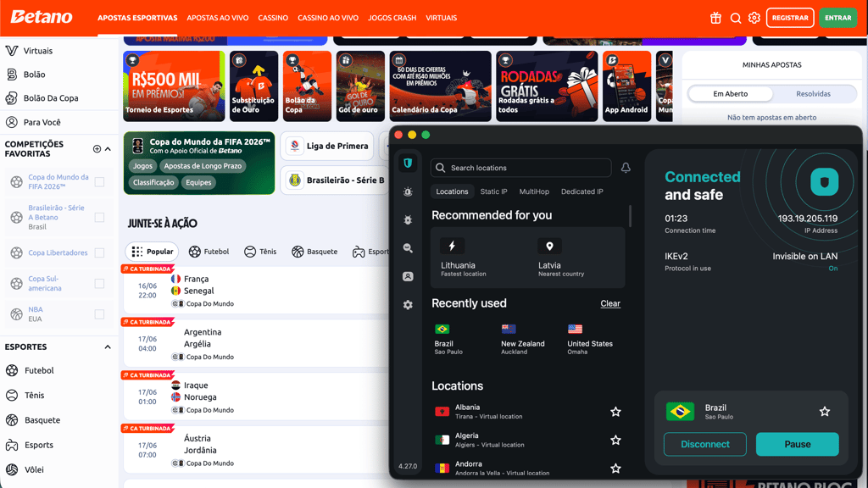The image size is (868, 488).
Task: Connect to recently used Brazil Sao Paulo
Action: [449, 339]
